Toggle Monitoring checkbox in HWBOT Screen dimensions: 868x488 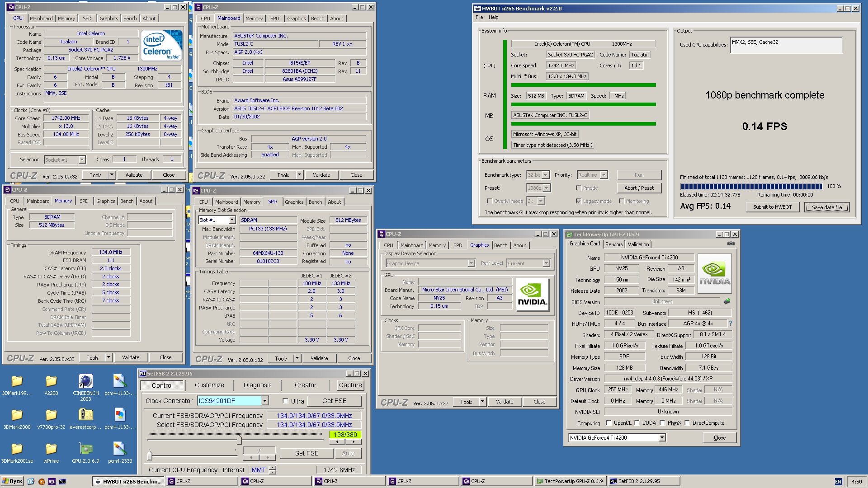(622, 201)
